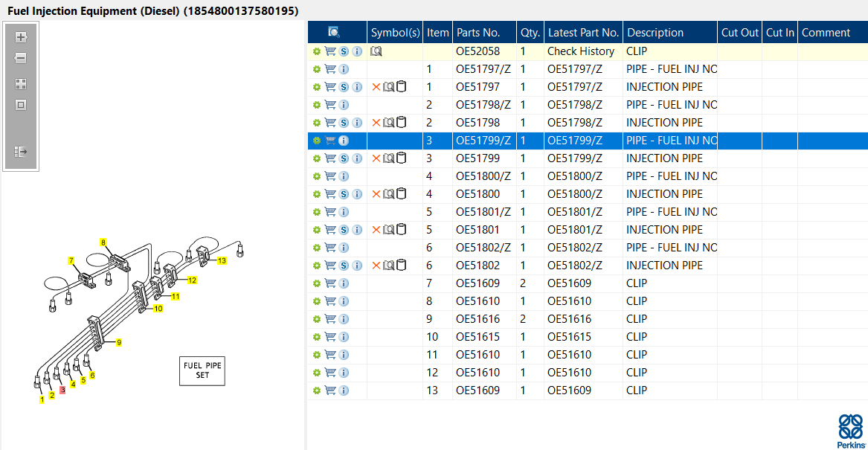This screenshot has width=868, height=450.
Task: Click the search filter icon in table header
Action: click(x=334, y=32)
